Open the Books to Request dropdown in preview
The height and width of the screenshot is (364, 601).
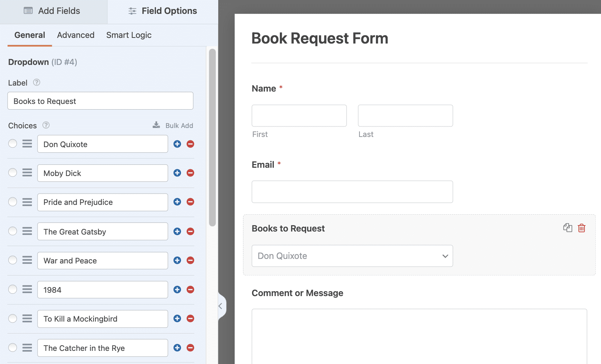352,256
